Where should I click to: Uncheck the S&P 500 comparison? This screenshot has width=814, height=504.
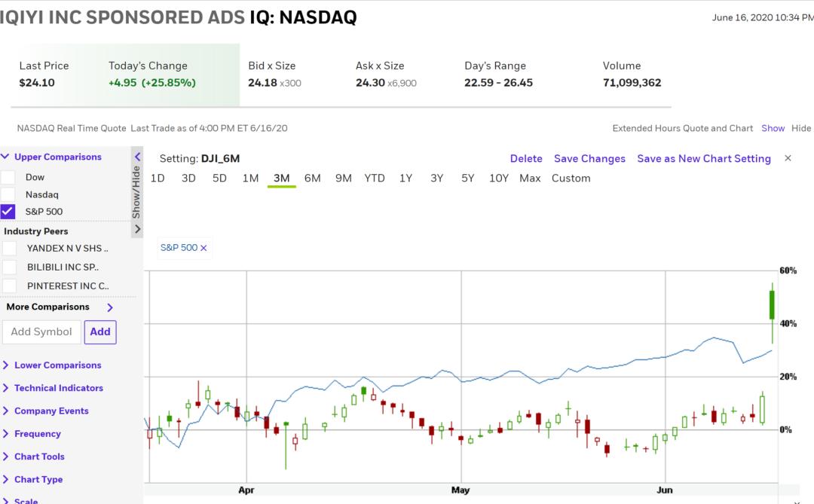tap(8, 212)
